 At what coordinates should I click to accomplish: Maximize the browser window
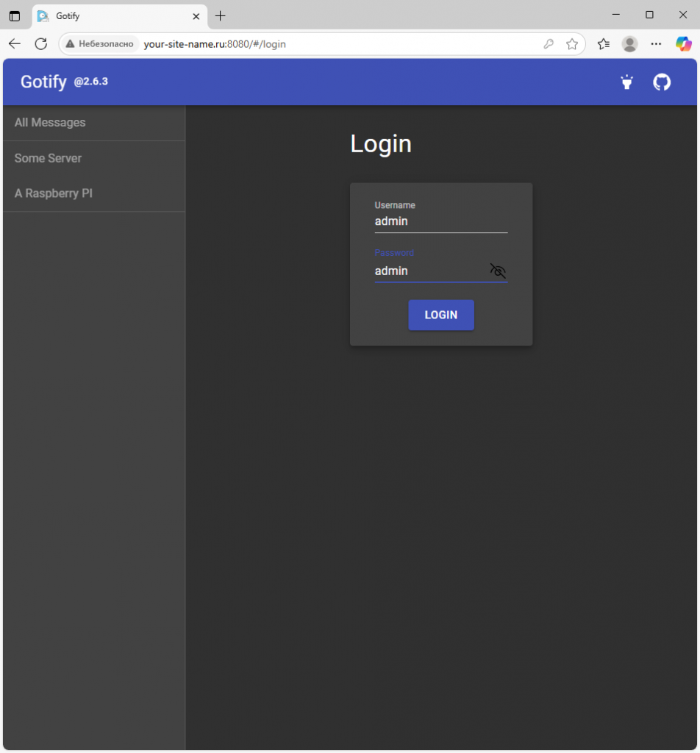click(649, 15)
